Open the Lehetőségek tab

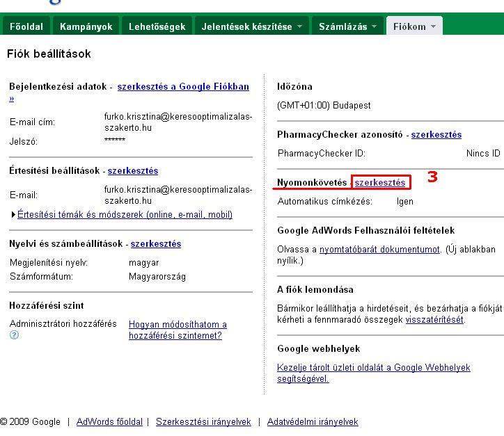coord(157,26)
